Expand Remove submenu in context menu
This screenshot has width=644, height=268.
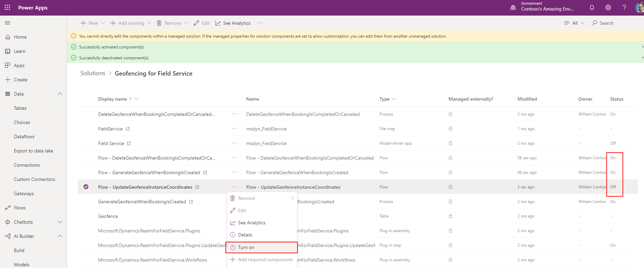tap(292, 198)
